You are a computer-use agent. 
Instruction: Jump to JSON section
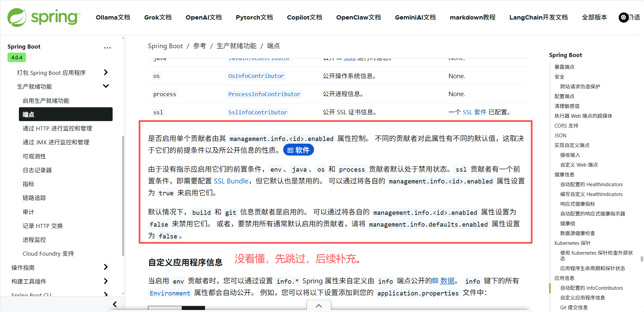coord(560,135)
